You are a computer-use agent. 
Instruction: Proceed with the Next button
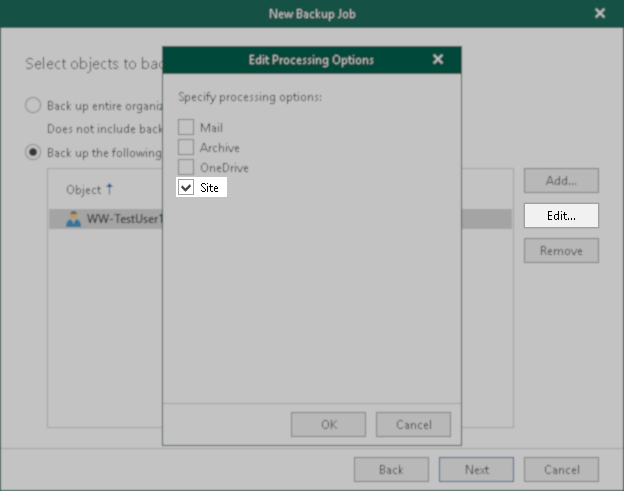pos(476,470)
